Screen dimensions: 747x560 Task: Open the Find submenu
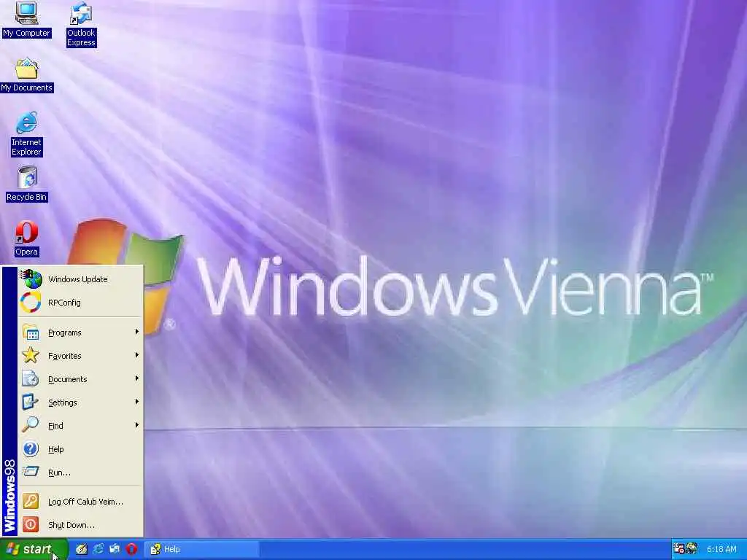tap(80, 426)
